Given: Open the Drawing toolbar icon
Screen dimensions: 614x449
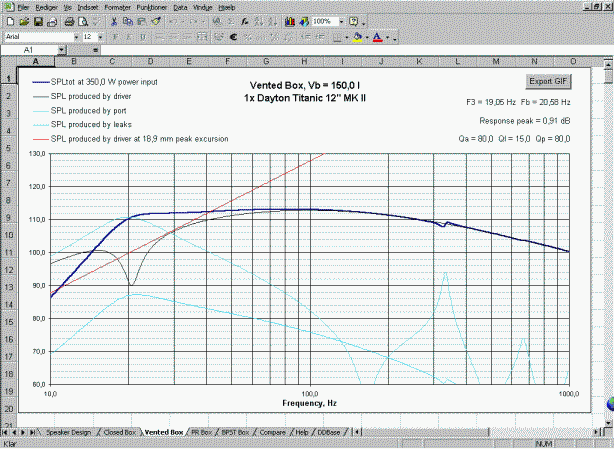Looking at the screenshot, I should tap(304, 22).
